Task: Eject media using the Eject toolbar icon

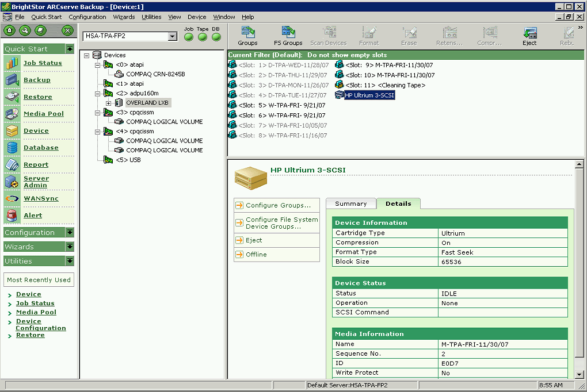Action: 529,34
